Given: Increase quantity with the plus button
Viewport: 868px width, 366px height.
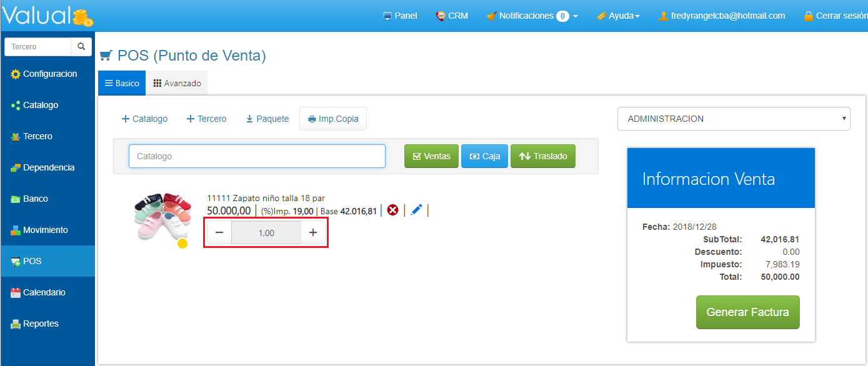Looking at the screenshot, I should (313, 233).
